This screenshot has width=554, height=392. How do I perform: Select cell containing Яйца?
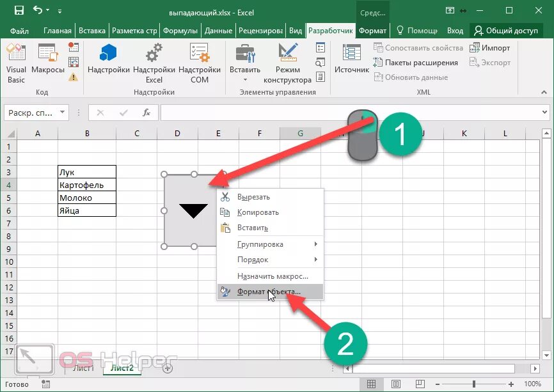coord(87,210)
